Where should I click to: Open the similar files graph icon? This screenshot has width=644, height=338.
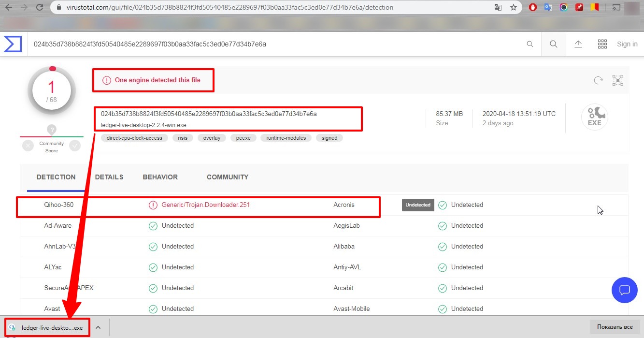click(618, 80)
